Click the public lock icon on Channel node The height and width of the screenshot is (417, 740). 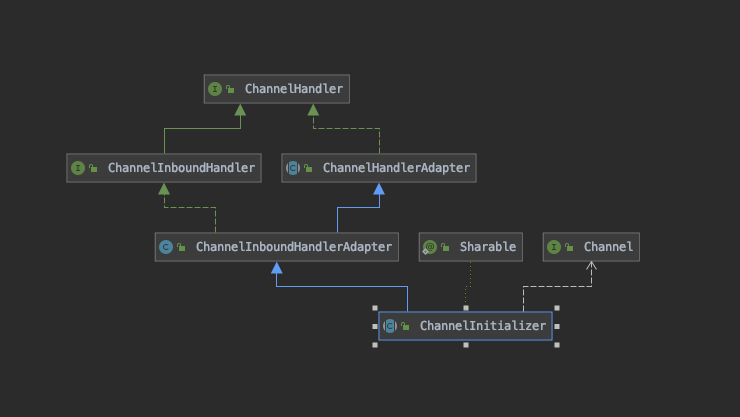(569, 247)
